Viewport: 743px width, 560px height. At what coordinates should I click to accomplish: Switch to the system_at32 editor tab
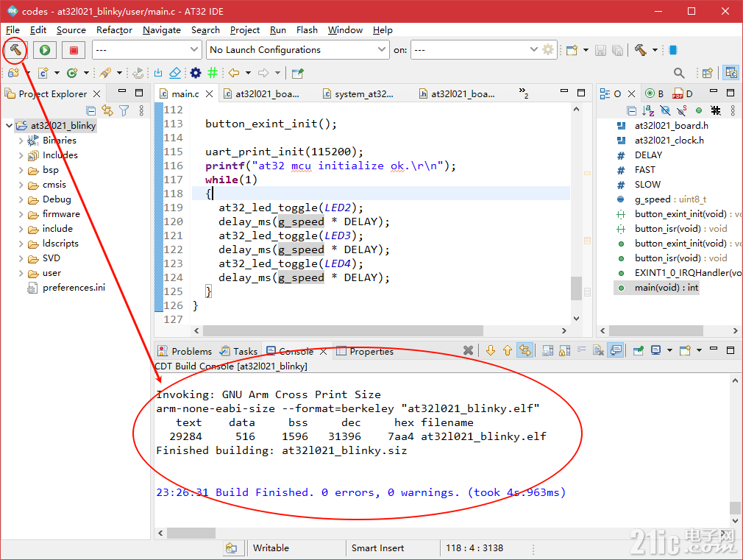click(x=359, y=94)
